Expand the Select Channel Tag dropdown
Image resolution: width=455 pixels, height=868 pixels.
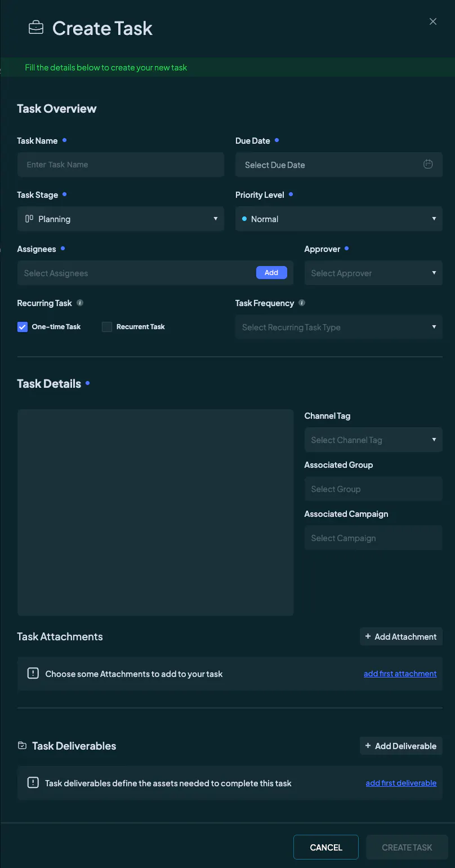coord(373,440)
